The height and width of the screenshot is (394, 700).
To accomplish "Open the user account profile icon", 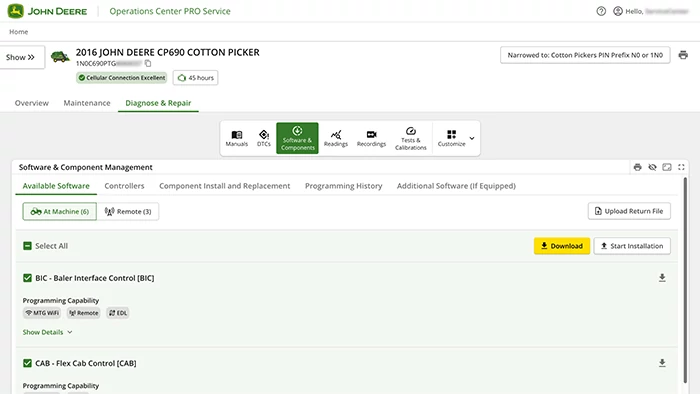I will click(618, 11).
